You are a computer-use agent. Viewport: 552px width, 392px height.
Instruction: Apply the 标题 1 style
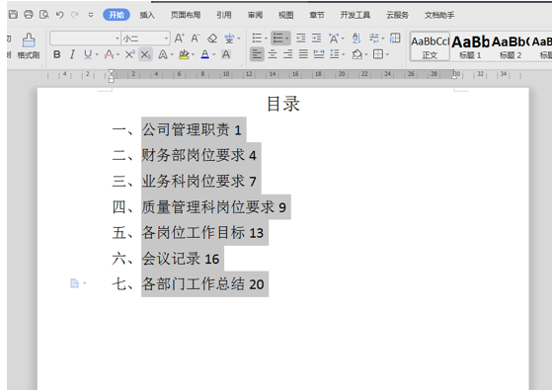click(470, 46)
